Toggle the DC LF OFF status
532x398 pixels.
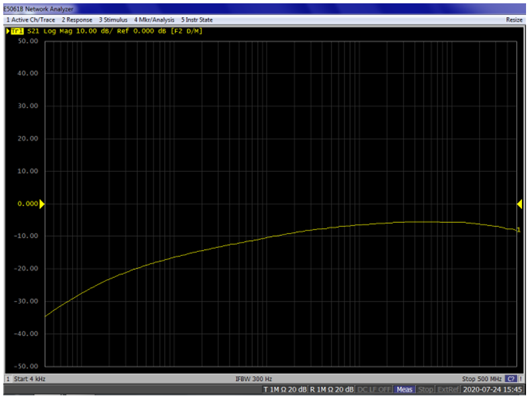pyautogui.click(x=375, y=389)
